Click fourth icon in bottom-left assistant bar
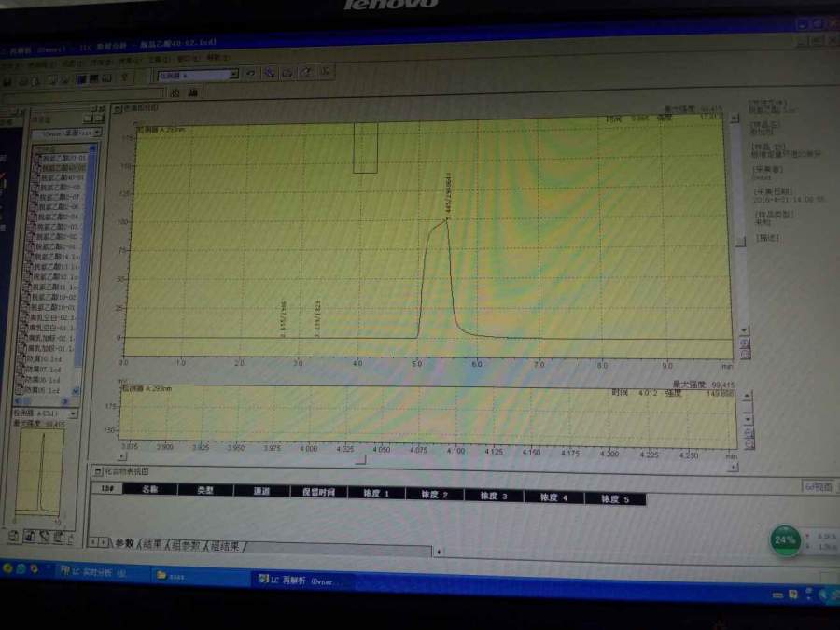Screen dimensions: 840x630 click(59, 537)
